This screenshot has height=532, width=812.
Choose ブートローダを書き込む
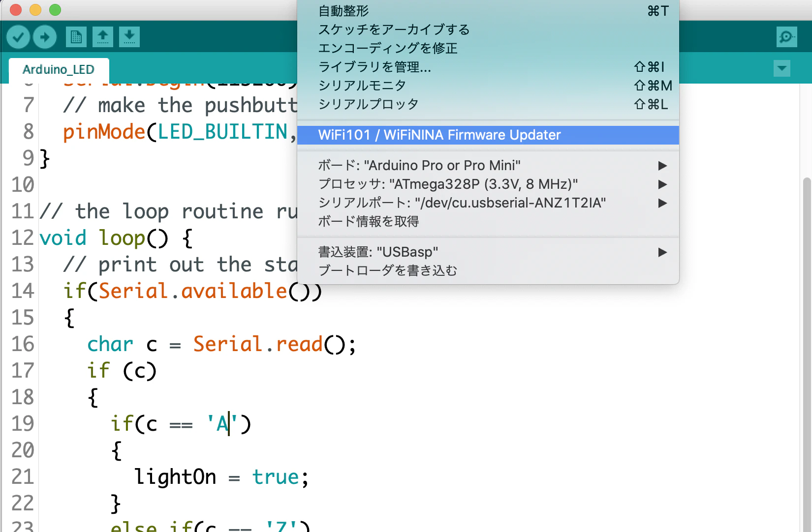pyautogui.click(x=488, y=271)
